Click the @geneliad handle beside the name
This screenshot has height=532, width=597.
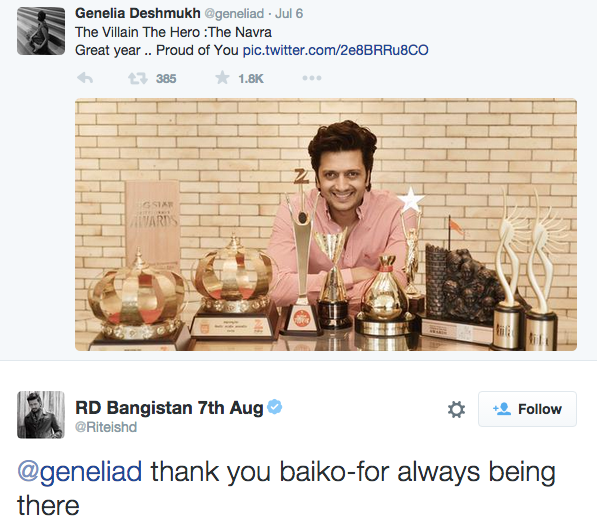234,14
